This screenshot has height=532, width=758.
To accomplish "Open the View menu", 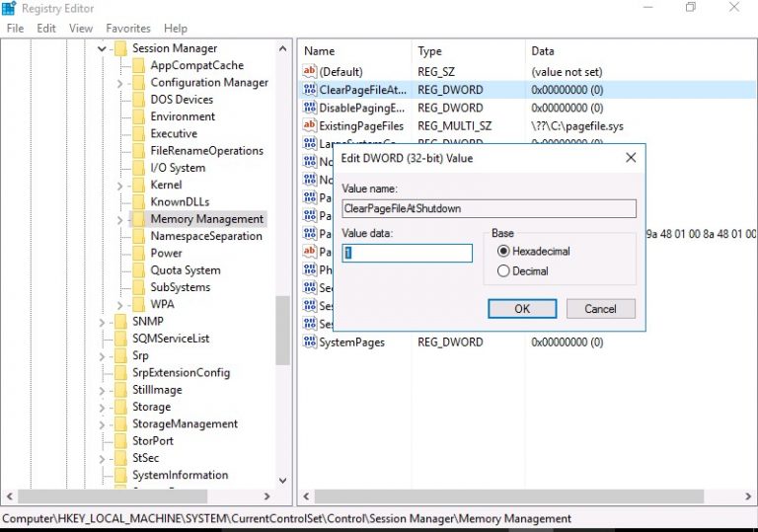I will click(81, 29).
